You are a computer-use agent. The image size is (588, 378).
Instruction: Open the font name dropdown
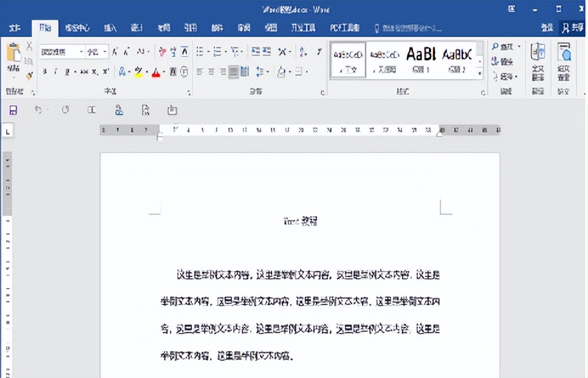point(82,51)
